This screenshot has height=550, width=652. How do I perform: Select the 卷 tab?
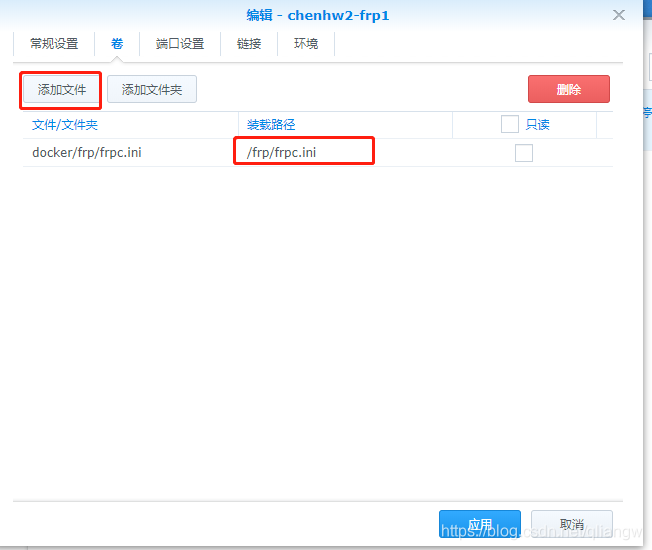[117, 43]
